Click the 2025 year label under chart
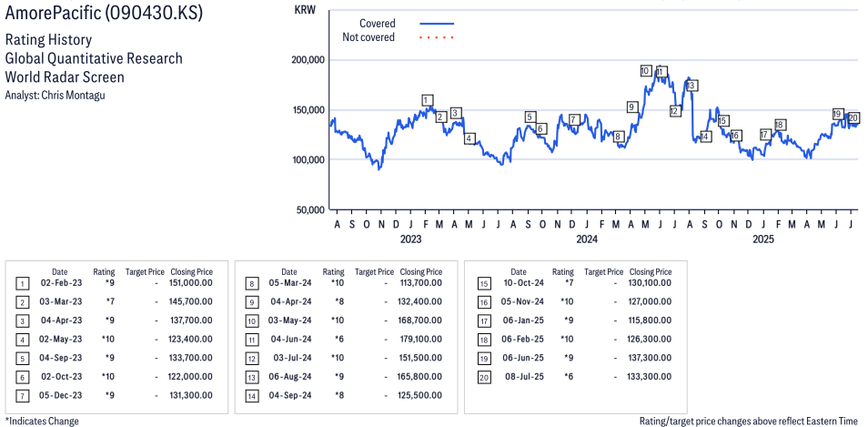This screenshot has width=868, height=427. click(x=762, y=239)
